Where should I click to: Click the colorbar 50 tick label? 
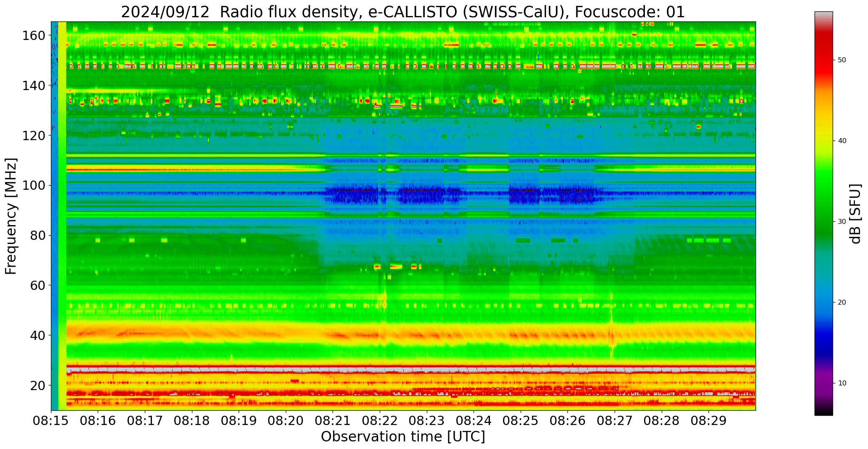(842, 60)
